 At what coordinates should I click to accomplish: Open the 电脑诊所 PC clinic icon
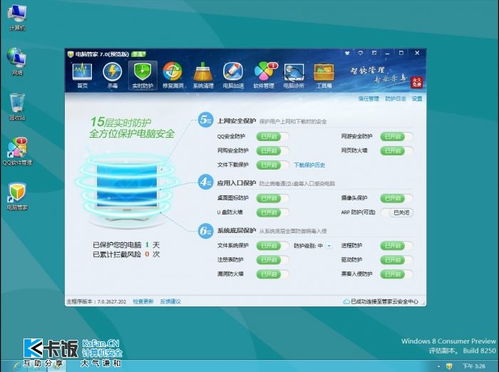[x=294, y=75]
